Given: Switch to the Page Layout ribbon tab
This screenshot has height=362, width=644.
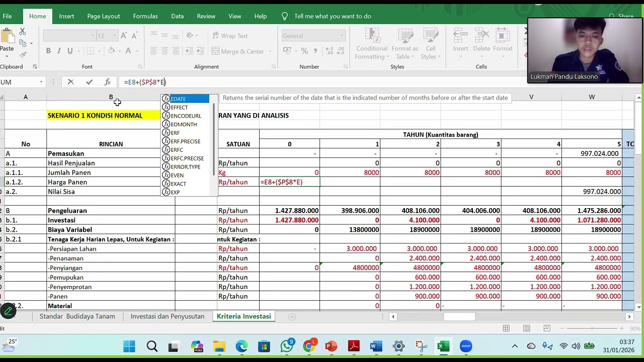Looking at the screenshot, I should pos(103,16).
